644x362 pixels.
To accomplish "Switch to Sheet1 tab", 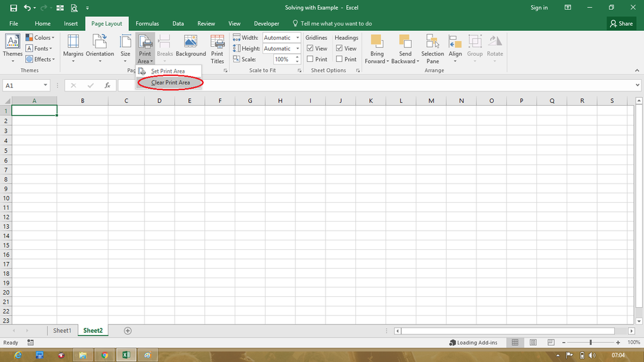I will point(62,331).
